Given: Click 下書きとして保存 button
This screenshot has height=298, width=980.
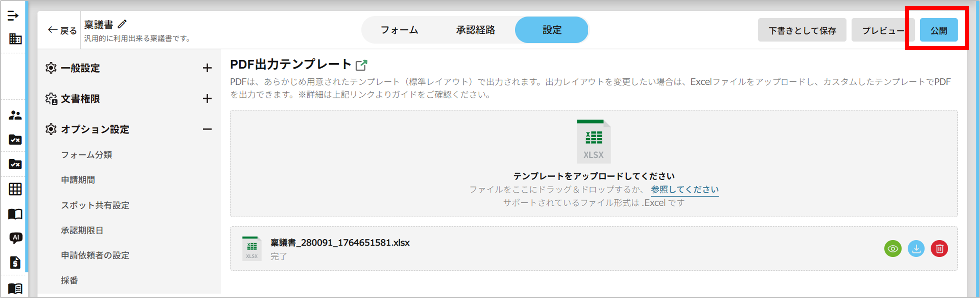Looking at the screenshot, I should (802, 30).
